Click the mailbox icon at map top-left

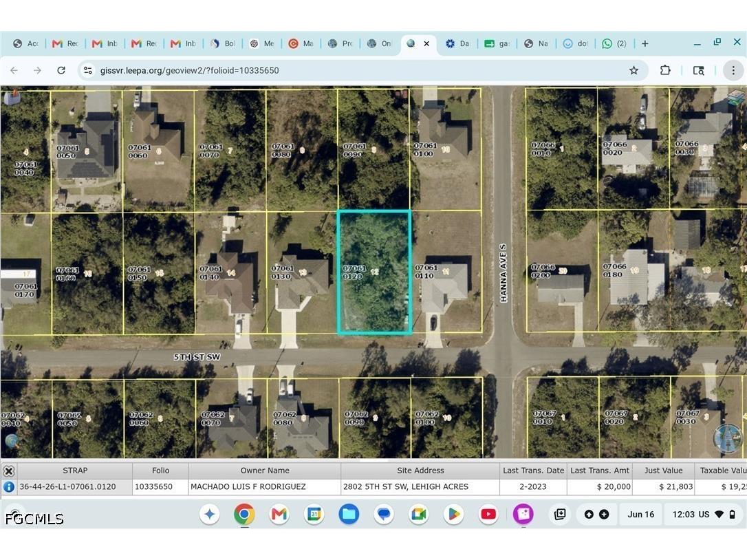12,97
